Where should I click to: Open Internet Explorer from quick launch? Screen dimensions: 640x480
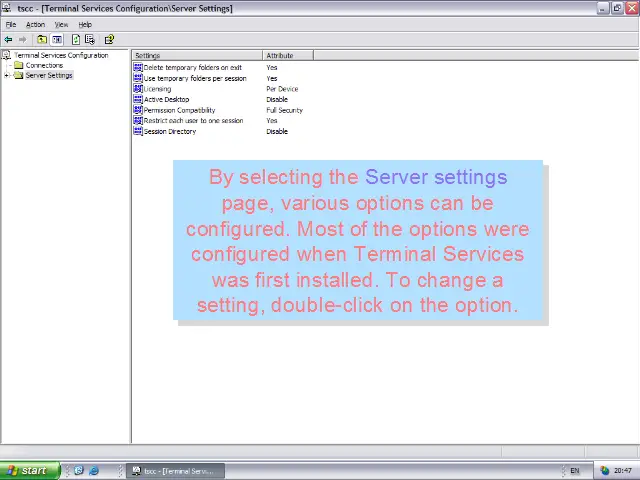click(x=94, y=471)
